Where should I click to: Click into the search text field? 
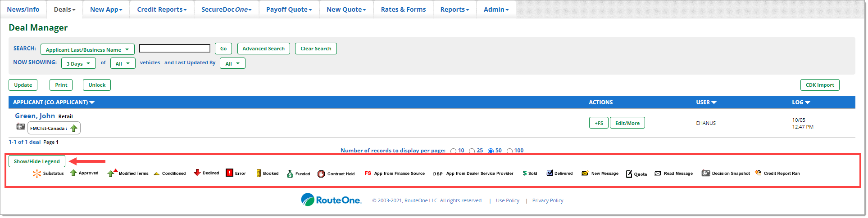tap(175, 48)
